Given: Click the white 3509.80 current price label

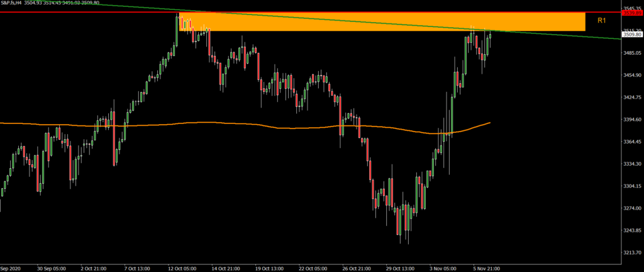Looking at the screenshot, I should coord(632,35).
